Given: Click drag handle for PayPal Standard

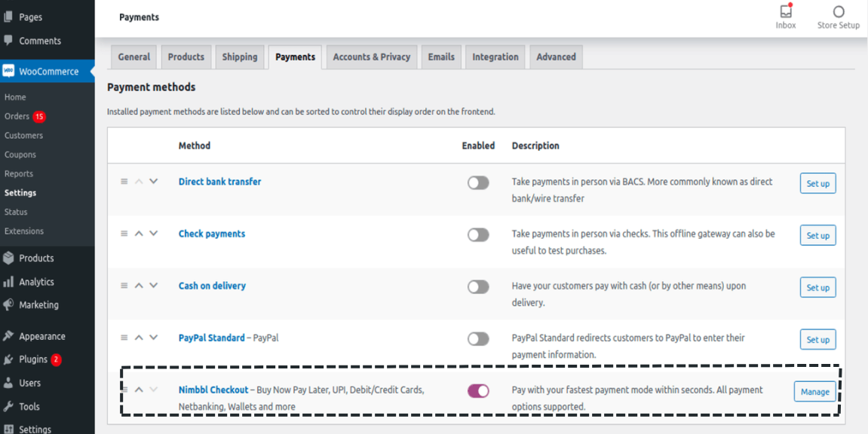Looking at the screenshot, I should [x=124, y=338].
